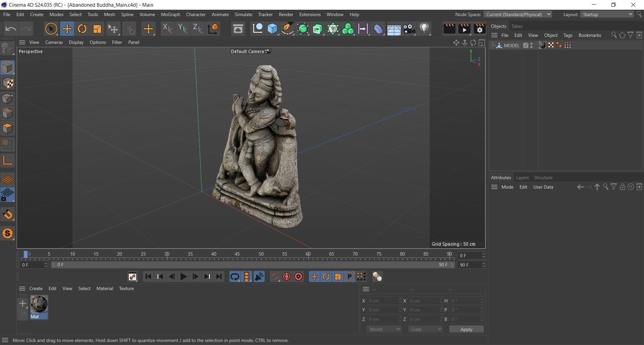644x345 pixels.
Task: Click User Data in Attributes manager
Action: [543, 187]
